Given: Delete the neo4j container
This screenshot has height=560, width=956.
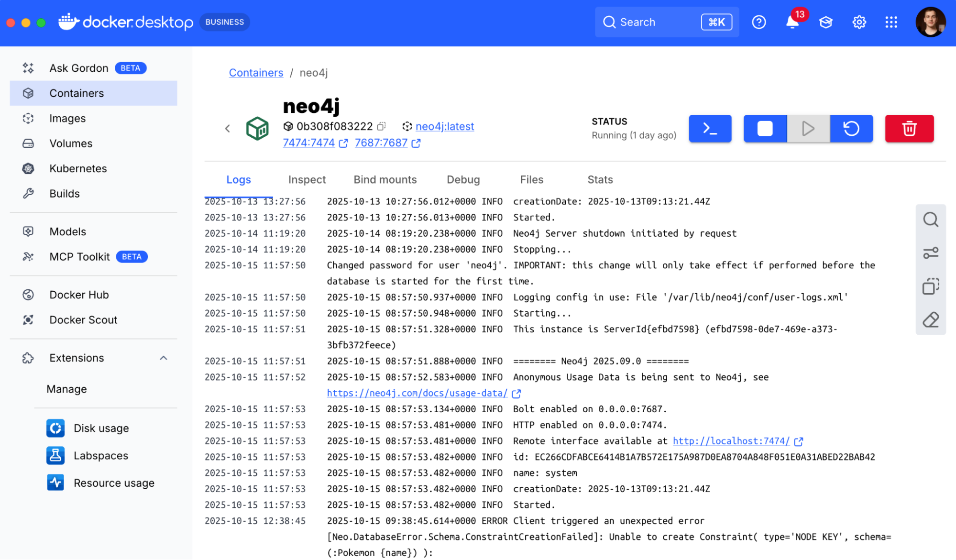Looking at the screenshot, I should coord(909,129).
